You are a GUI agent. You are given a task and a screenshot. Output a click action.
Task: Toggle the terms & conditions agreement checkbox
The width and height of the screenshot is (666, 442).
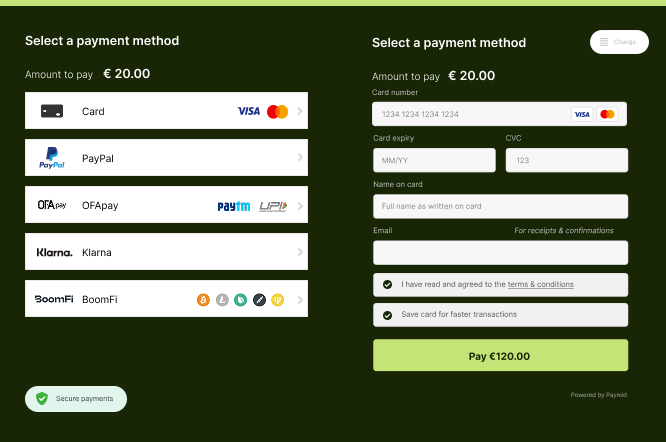(x=387, y=284)
